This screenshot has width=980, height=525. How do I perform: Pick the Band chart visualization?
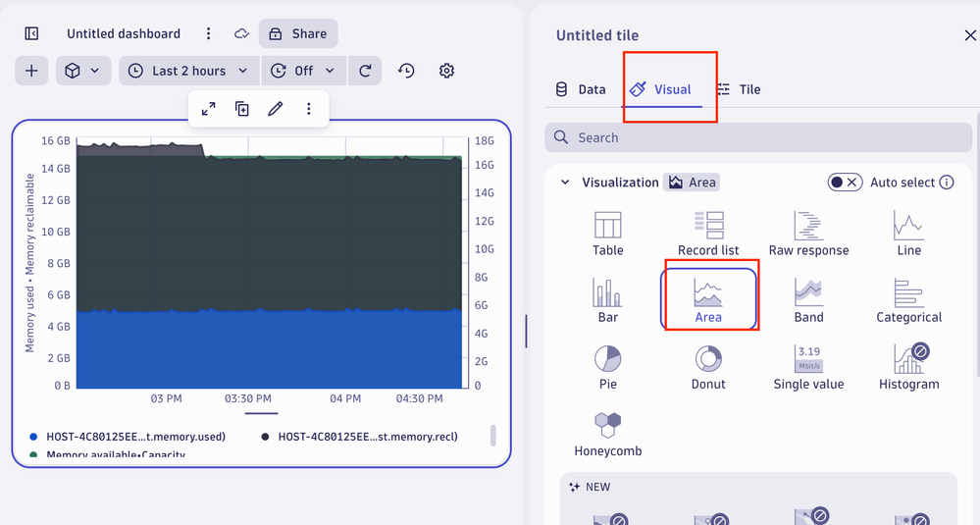[808, 292]
